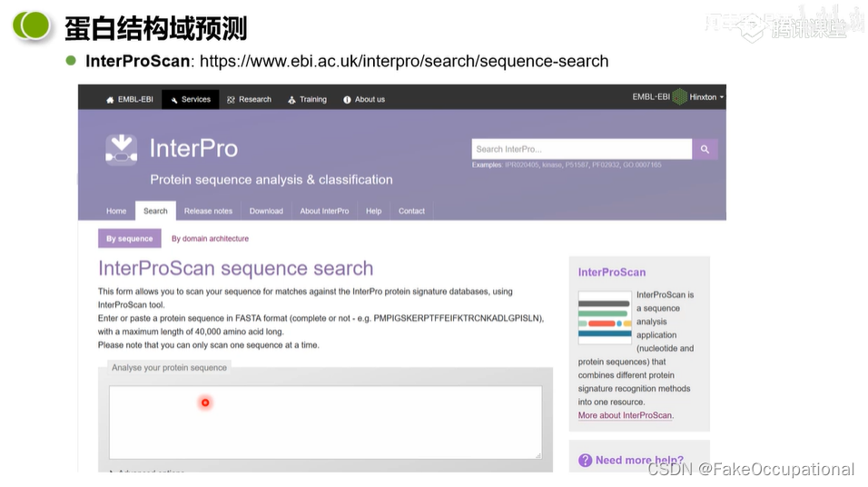Image resolution: width=868 pixels, height=487 pixels.
Task: Open the Download tab
Action: coord(266,211)
